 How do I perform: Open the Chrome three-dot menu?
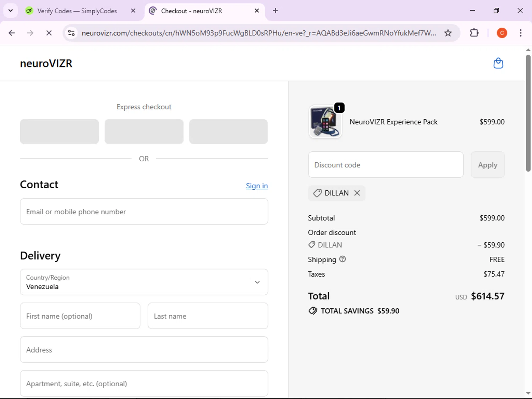pyautogui.click(x=520, y=33)
